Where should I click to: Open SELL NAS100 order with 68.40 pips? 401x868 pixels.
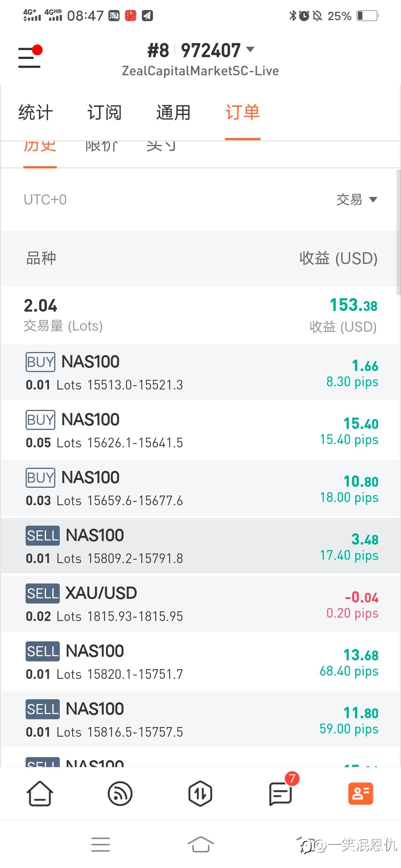(x=200, y=661)
